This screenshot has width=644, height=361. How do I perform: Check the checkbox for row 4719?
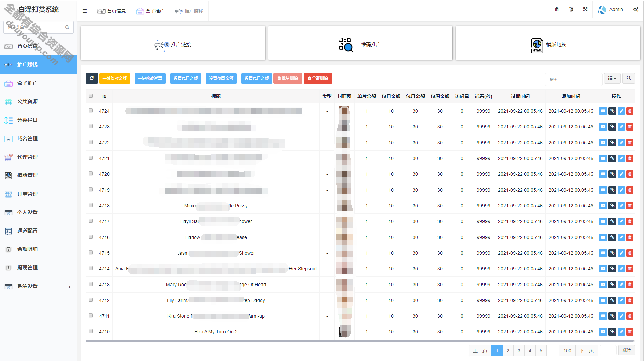(91, 189)
